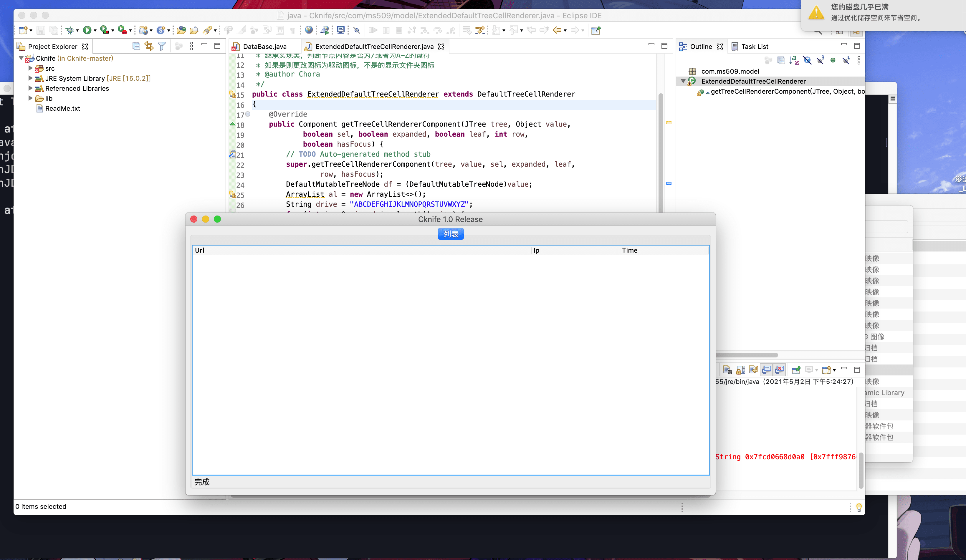Click Collapse All in Project Explorer
Image resolution: width=966 pixels, height=560 pixels.
136,47
